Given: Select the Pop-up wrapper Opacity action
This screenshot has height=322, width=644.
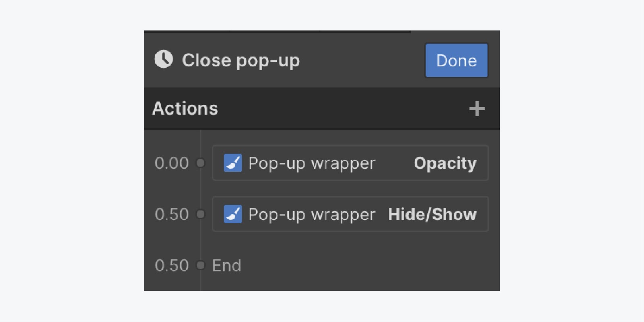Looking at the screenshot, I should pos(350,163).
